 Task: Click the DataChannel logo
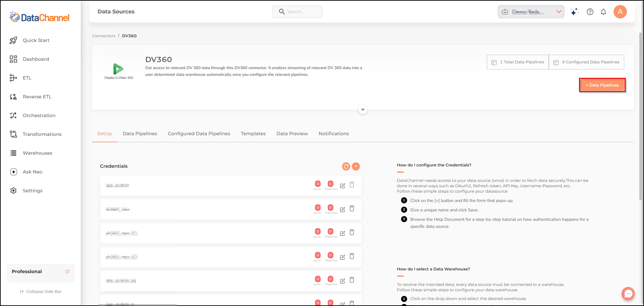[x=40, y=17]
